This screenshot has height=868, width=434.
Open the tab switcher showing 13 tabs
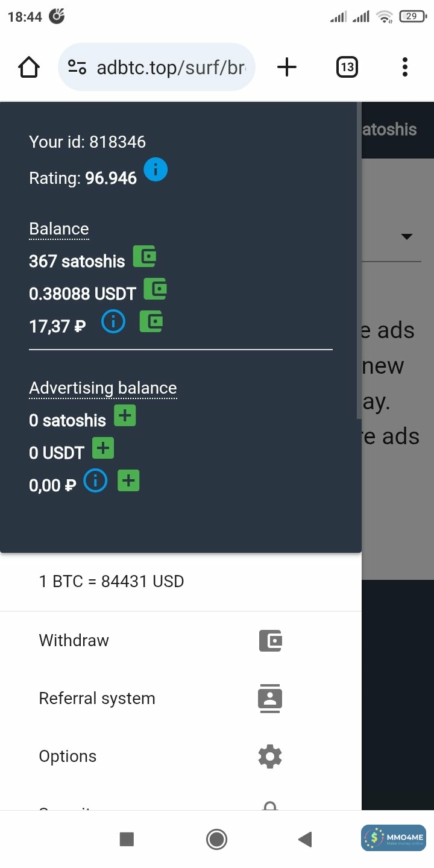[x=347, y=67]
